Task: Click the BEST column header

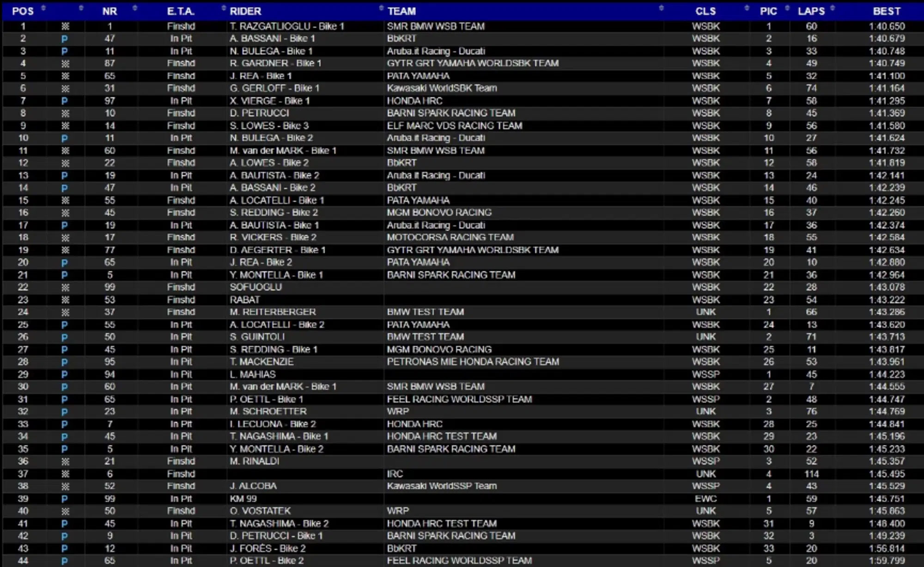Action: pyautogui.click(x=886, y=11)
